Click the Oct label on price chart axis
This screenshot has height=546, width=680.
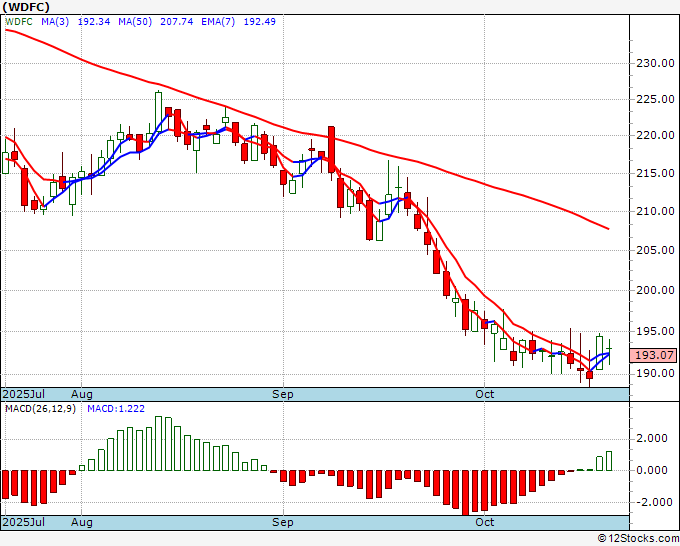click(x=484, y=394)
